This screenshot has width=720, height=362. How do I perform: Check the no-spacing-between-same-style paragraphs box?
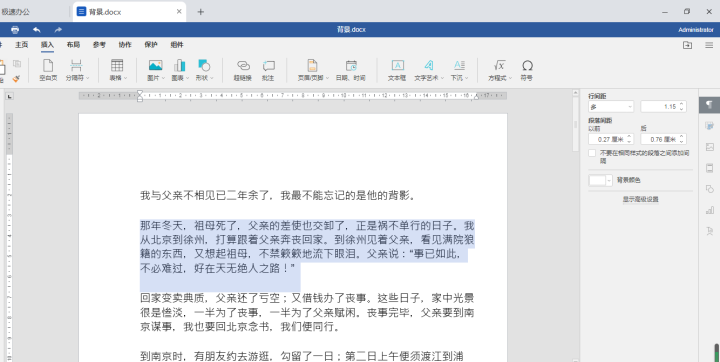pyautogui.click(x=592, y=153)
